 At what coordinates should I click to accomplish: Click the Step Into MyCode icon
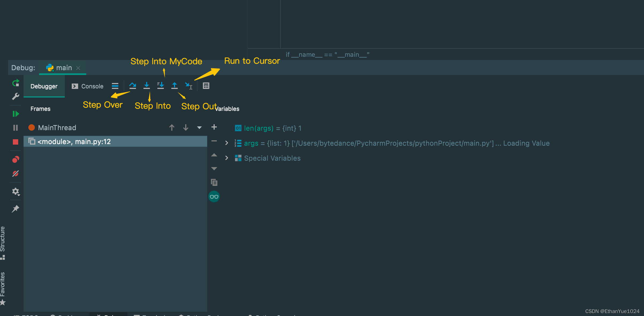tap(161, 85)
